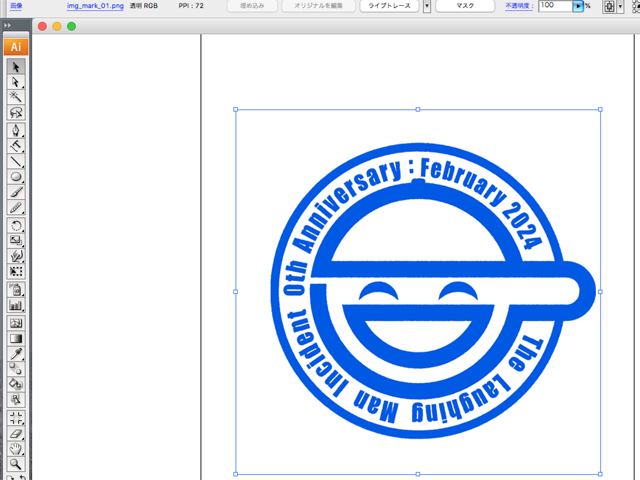Select the Scale tool
The image size is (640, 480).
click(16, 240)
